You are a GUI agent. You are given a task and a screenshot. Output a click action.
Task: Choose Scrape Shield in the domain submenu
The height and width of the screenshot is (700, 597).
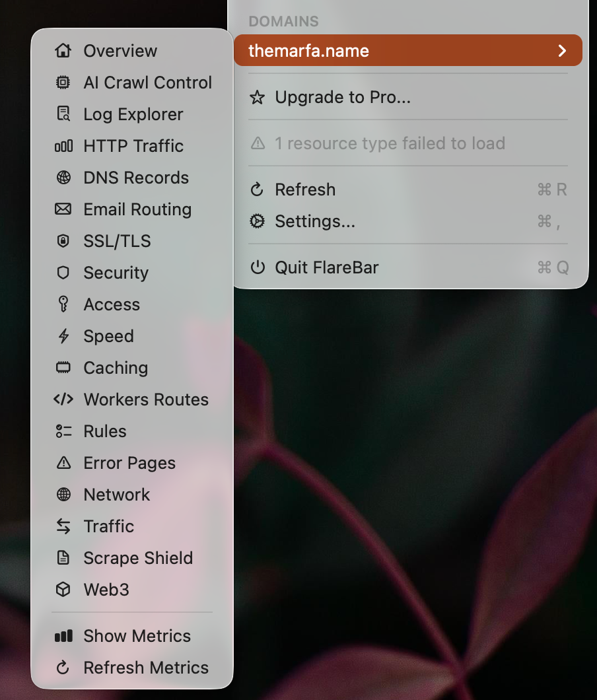click(x=138, y=558)
